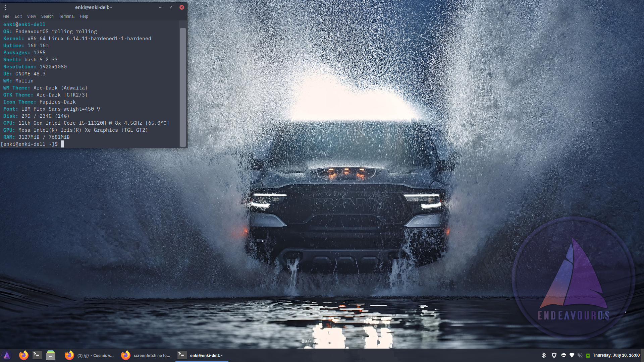Viewport: 644px width, 362px height.
Task: Click the CPU 'i5-11320H' line
Action: pos(86,123)
